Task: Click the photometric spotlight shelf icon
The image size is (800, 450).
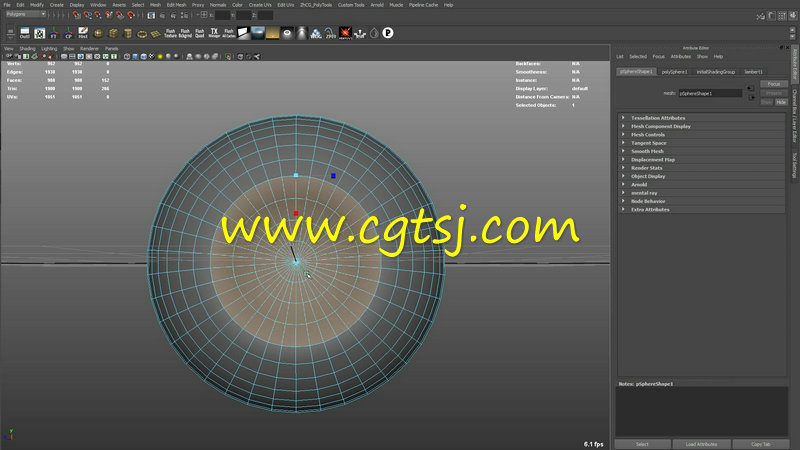Action: [302, 34]
